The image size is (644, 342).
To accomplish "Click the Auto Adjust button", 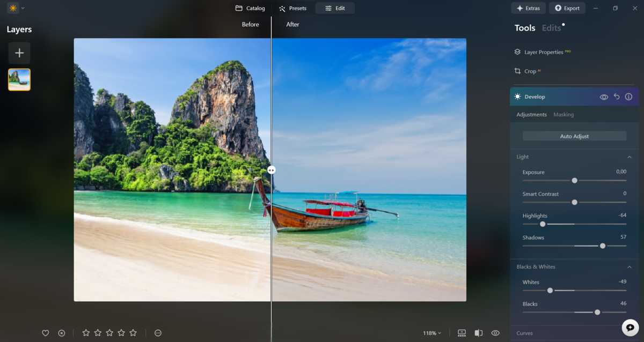I will 574,136.
